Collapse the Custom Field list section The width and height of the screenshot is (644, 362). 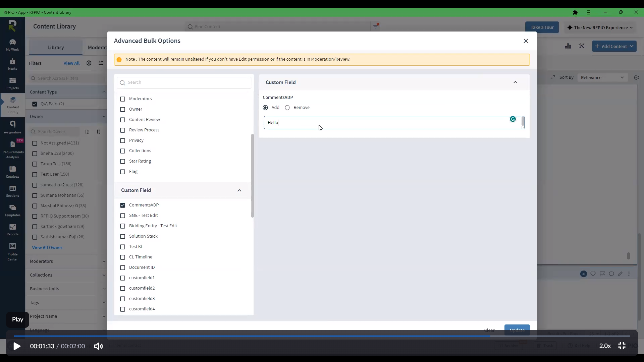[x=239, y=190]
